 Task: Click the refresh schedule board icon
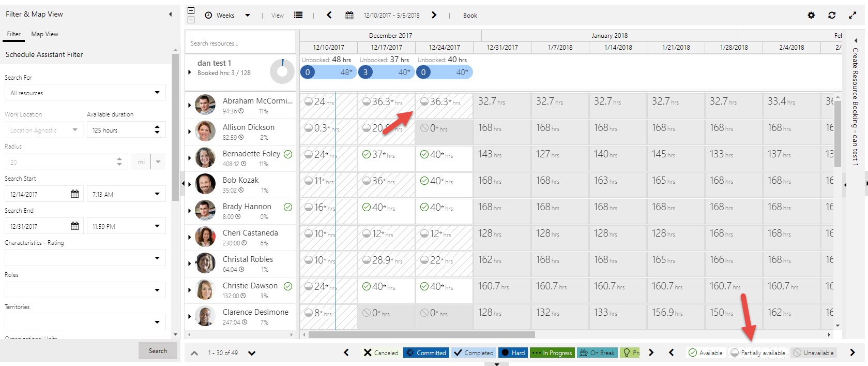pos(832,16)
